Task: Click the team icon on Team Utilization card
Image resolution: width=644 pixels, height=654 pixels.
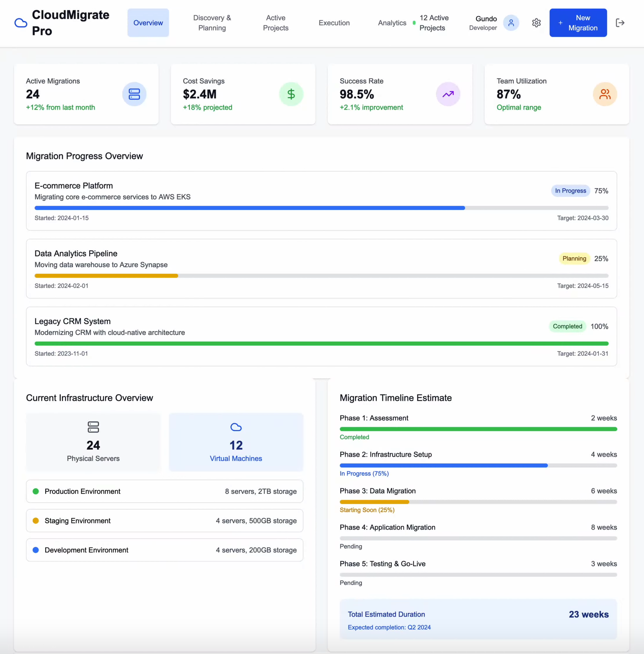Action: [x=605, y=94]
